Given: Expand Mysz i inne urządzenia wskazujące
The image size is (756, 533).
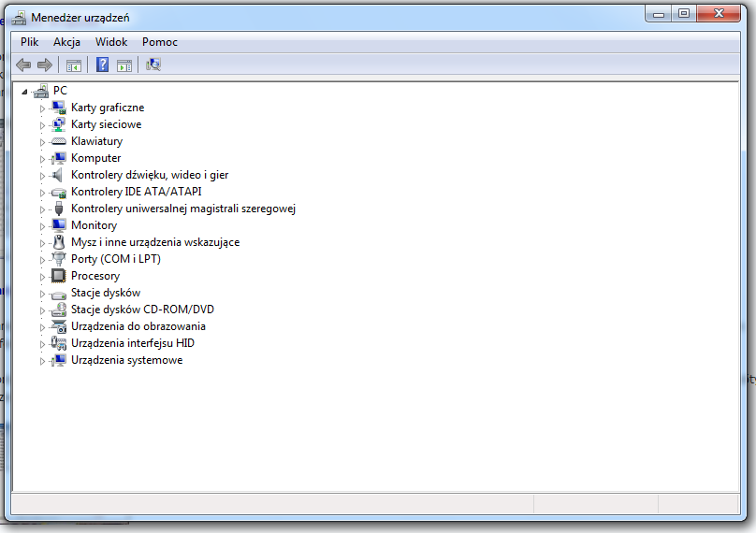Looking at the screenshot, I should pos(42,243).
